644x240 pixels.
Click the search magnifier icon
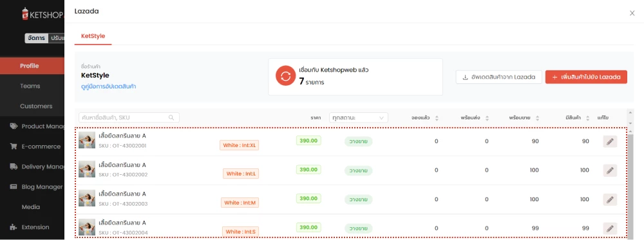[x=171, y=117]
